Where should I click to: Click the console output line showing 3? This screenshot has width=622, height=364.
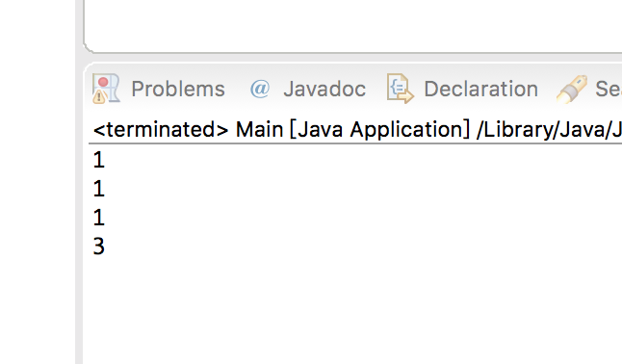point(99,247)
